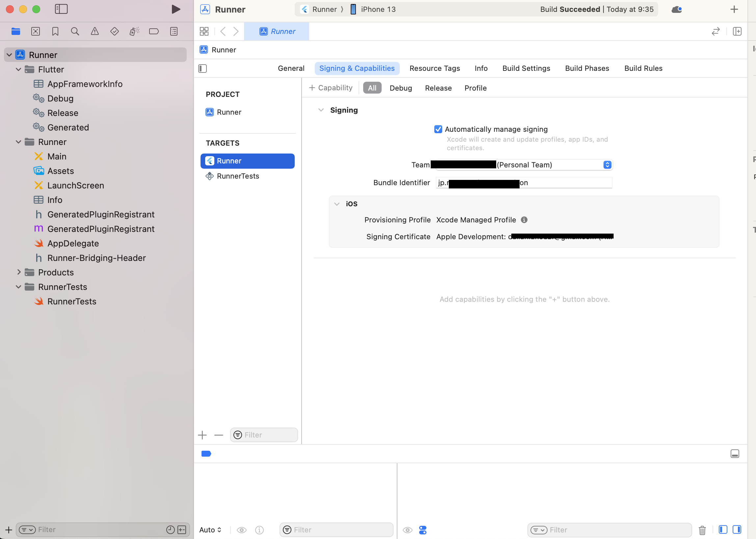Screen dimensions: 756x539
Task: Open the debug navigator spray icon
Action: click(x=134, y=32)
